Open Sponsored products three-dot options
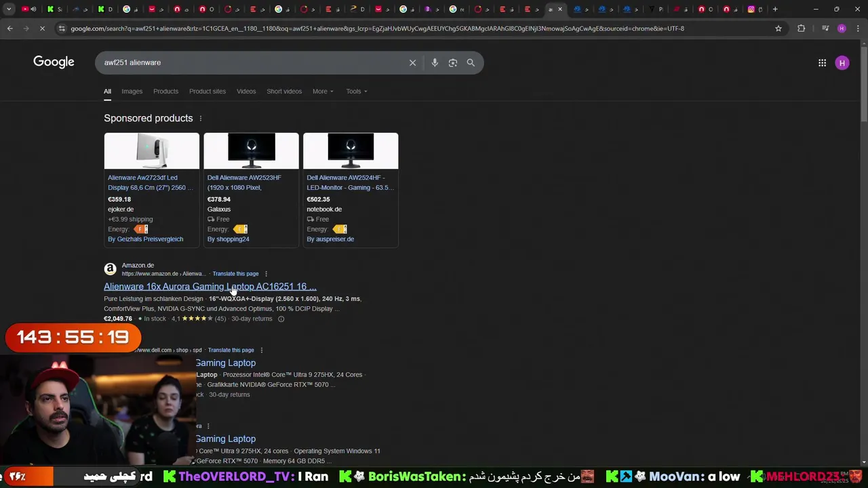This screenshot has width=868, height=488. pyautogui.click(x=200, y=119)
